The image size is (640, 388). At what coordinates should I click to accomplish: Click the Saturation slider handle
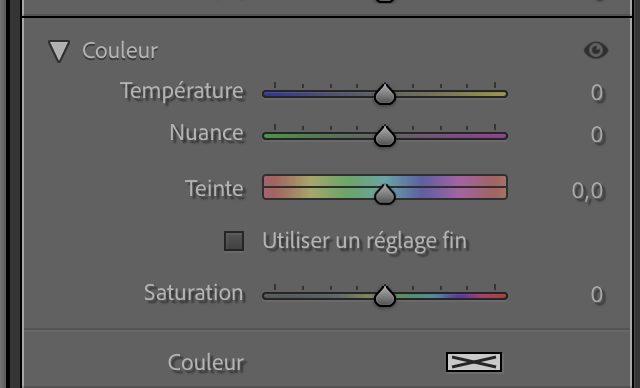click(x=385, y=296)
